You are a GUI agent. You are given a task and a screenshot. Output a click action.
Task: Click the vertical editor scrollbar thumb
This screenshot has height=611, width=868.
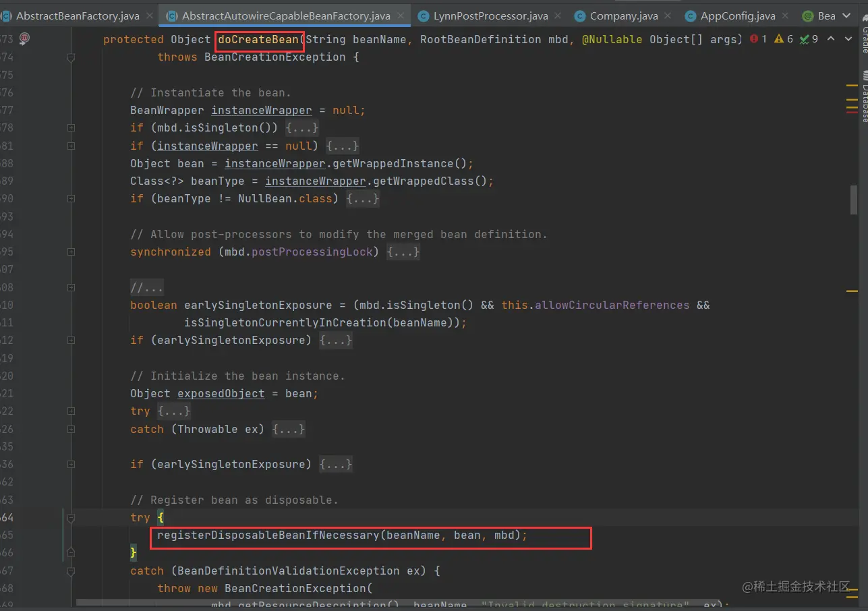click(x=854, y=200)
